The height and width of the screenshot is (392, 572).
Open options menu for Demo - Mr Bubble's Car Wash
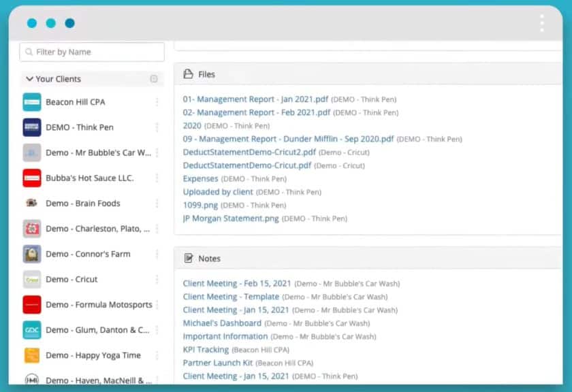(157, 152)
